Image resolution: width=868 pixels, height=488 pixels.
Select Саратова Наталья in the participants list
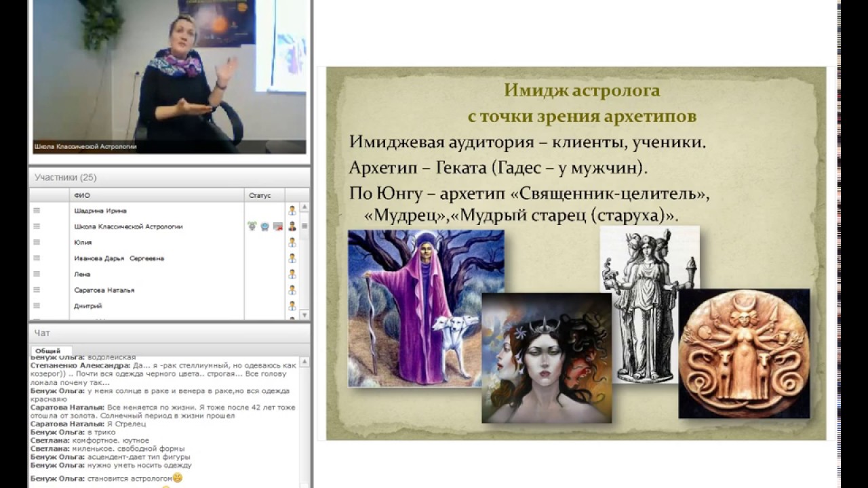tap(104, 290)
